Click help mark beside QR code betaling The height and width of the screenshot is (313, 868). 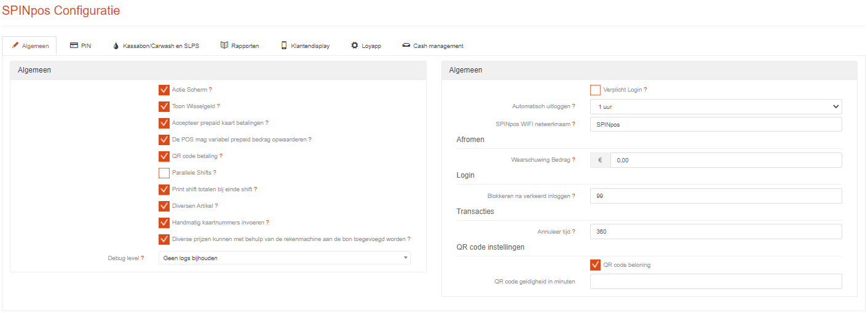(x=221, y=156)
